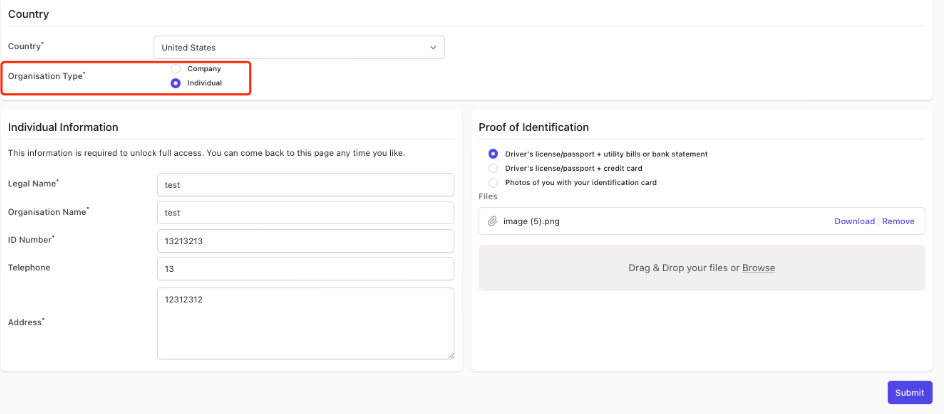Open the Country dropdown chevron
The width and height of the screenshot is (944, 414).
point(433,48)
